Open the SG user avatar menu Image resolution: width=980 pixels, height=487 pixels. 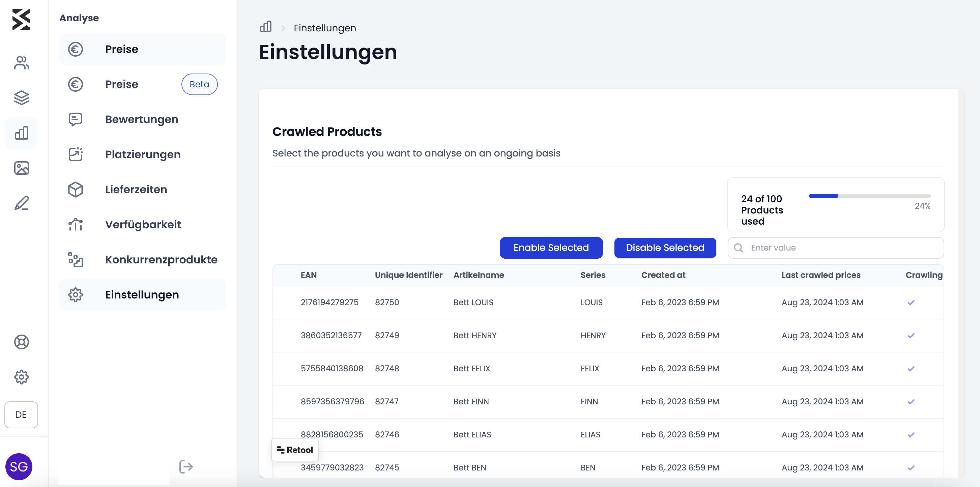(x=19, y=466)
